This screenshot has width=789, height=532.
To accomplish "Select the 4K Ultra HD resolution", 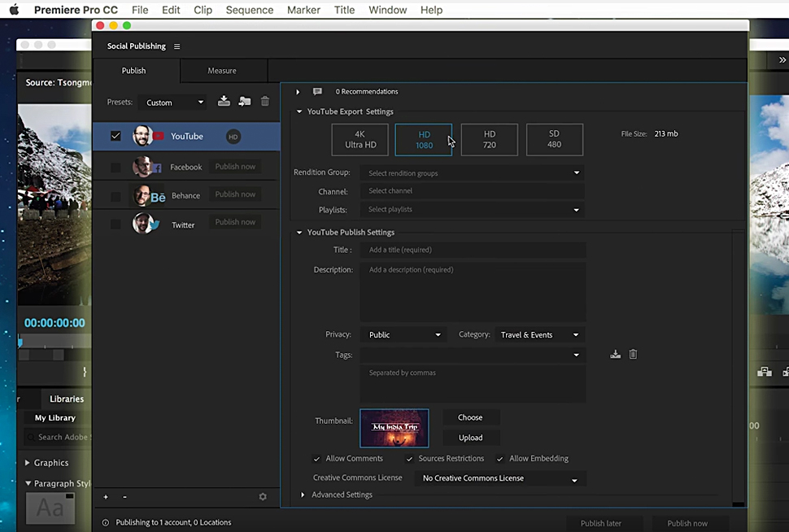I will coord(360,139).
